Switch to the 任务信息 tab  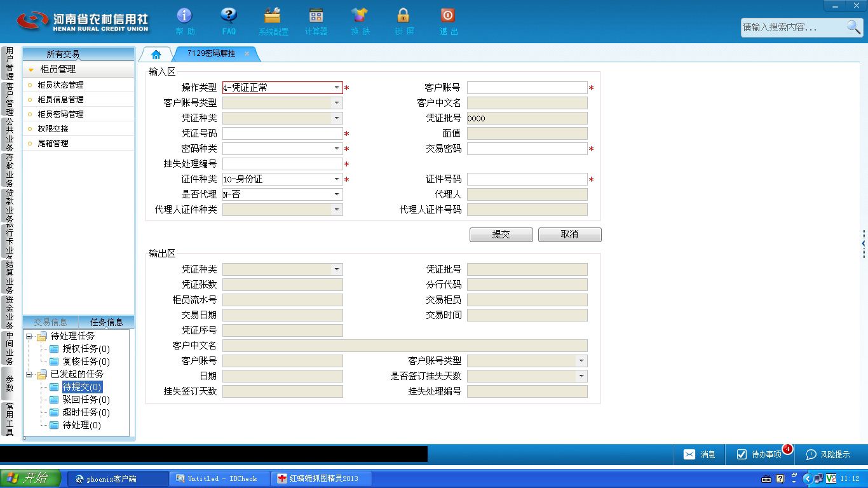106,322
